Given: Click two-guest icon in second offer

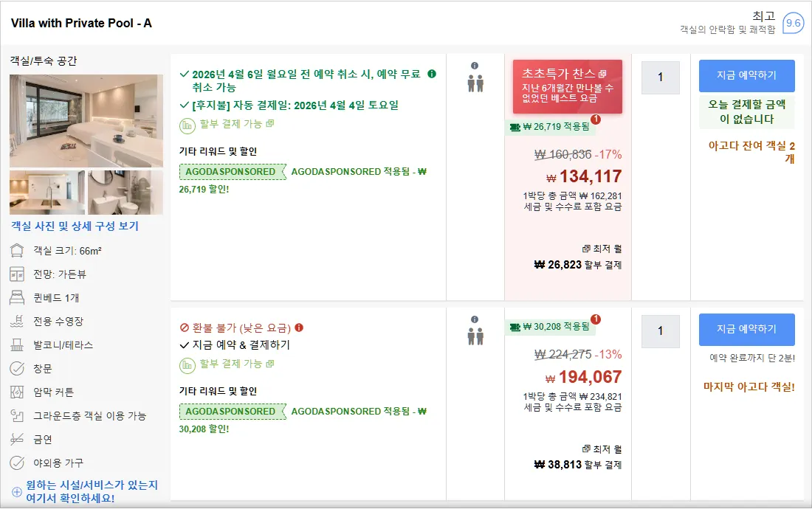Looking at the screenshot, I should point(475,336).
